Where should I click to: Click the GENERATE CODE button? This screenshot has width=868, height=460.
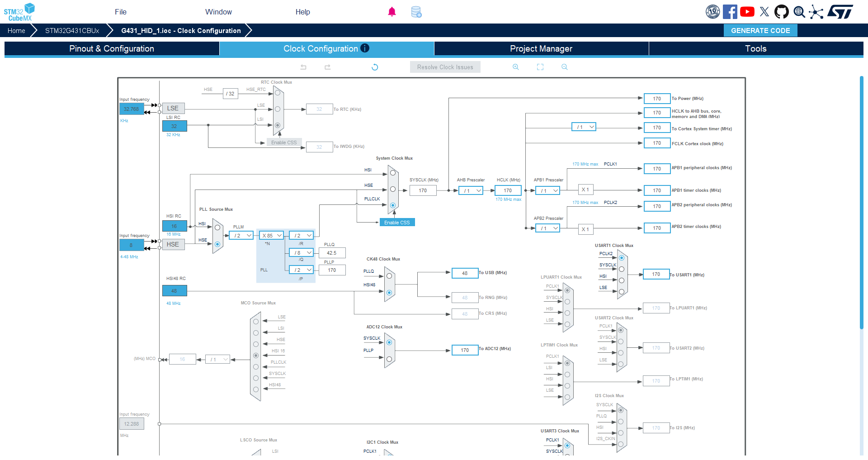760,30
